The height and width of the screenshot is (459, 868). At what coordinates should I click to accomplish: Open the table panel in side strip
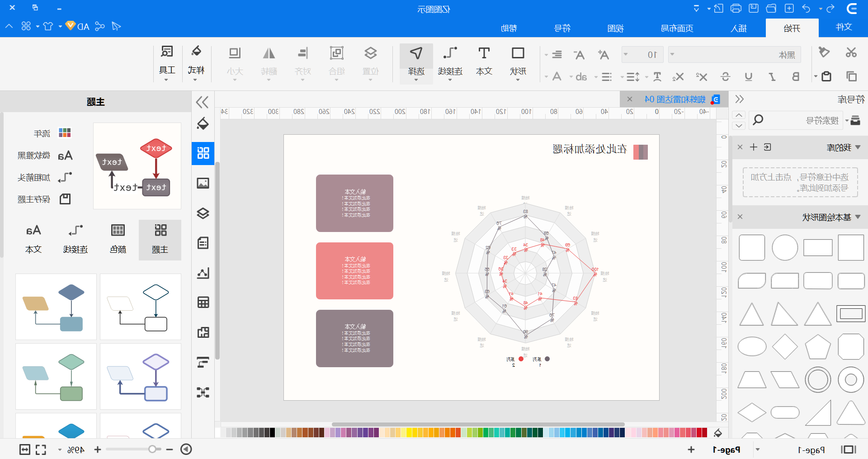pos(203,303)
